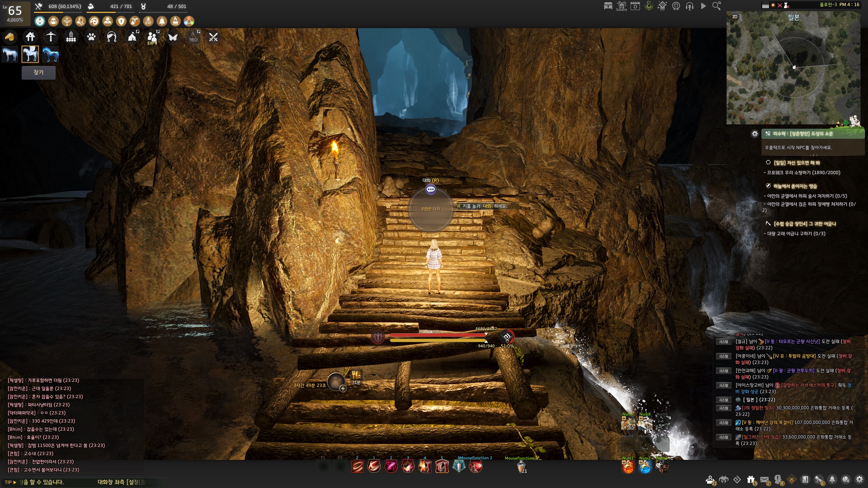The height and width of the screenshot is (488, 868).
Task: Toggle the bell alert buff icon
Action: tap(162, 21)
